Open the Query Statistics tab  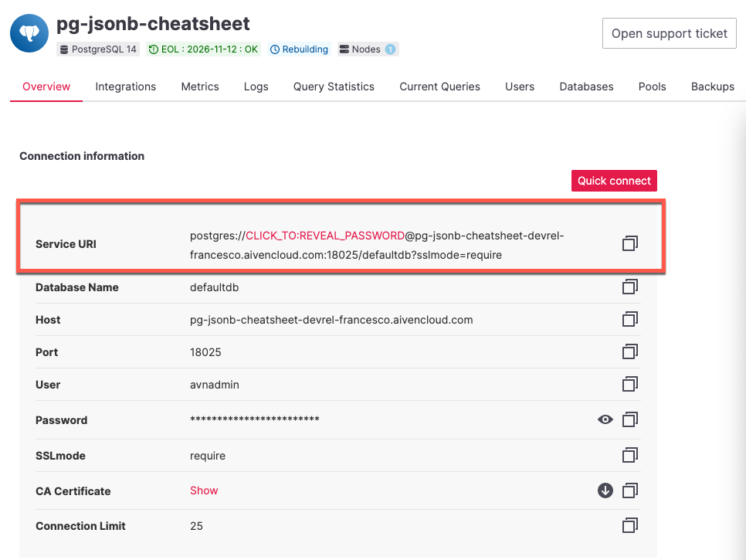point(333,87)
